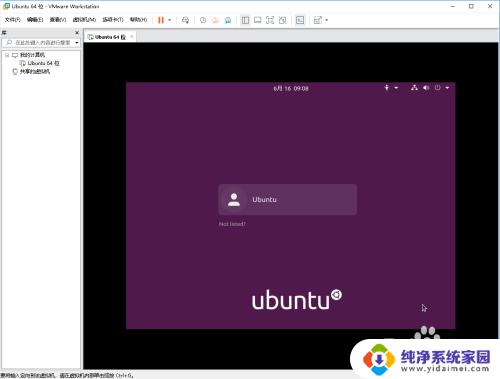Select the Ubuntu user on the login screen

288,199
